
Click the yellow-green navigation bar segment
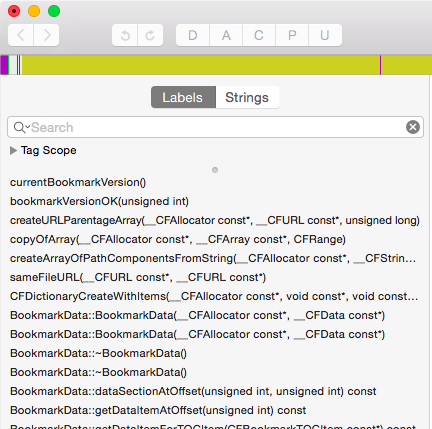click(200, 65)
